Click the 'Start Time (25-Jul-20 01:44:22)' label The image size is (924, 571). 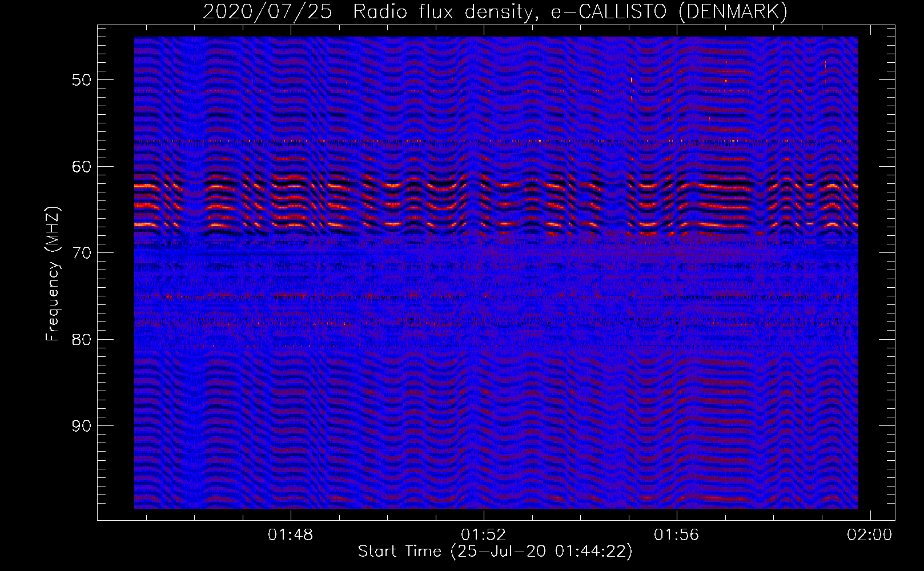(x=495, y=552)
